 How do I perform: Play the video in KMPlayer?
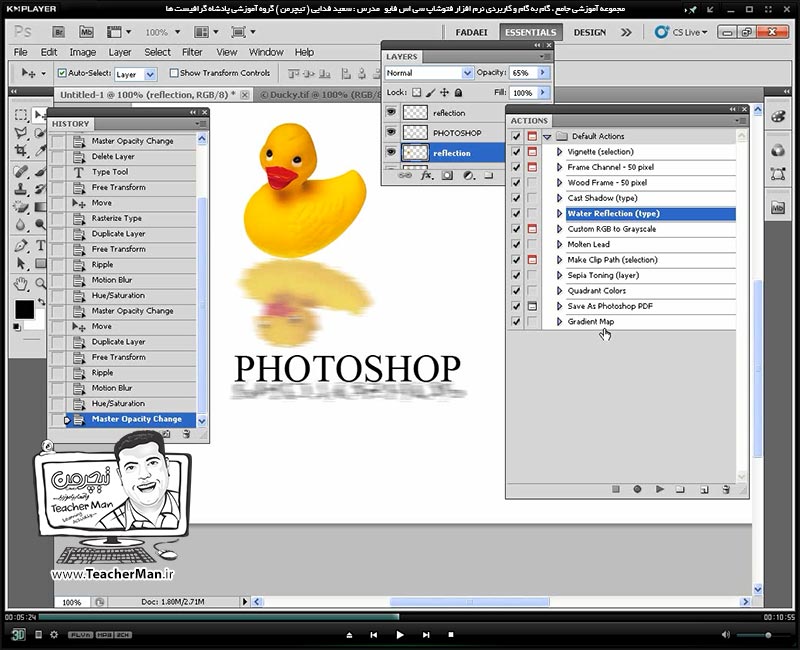click(399, 635)
